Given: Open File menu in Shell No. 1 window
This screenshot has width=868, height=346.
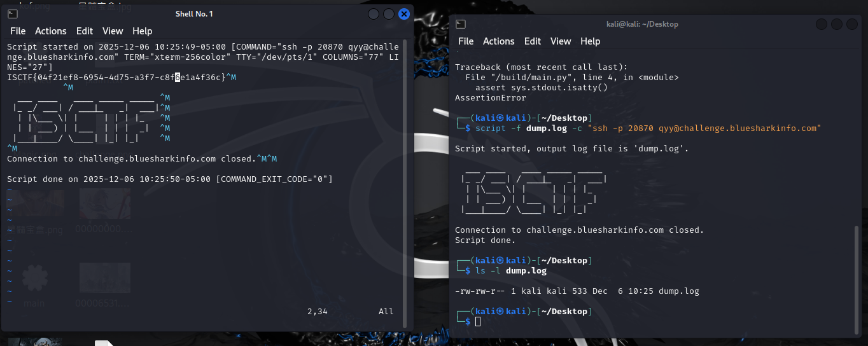Looking at the screenshot, I should (18, 31).
